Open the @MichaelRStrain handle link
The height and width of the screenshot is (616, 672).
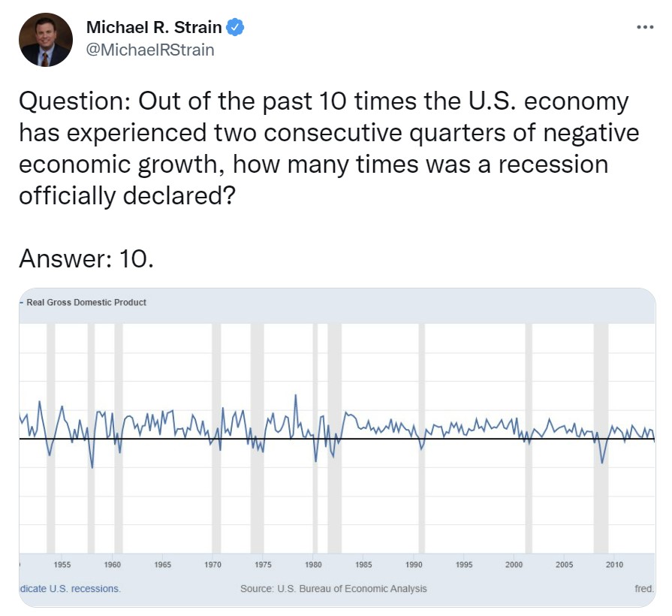click(x=150, y=50)
